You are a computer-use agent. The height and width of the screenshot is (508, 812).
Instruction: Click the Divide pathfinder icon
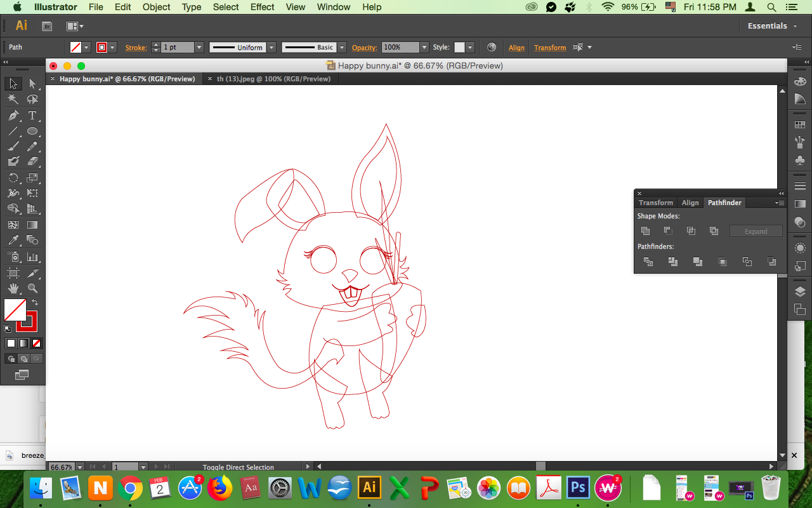[648, 262]
